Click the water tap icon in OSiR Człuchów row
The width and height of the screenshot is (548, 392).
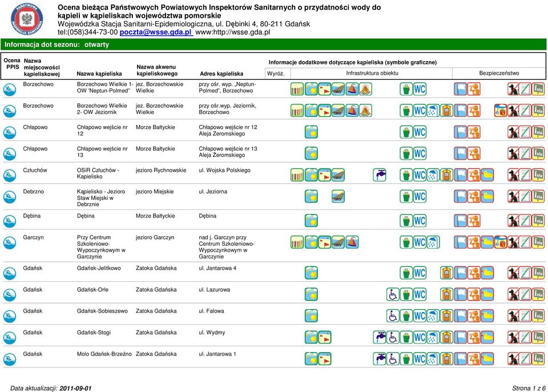coord(380,175)
